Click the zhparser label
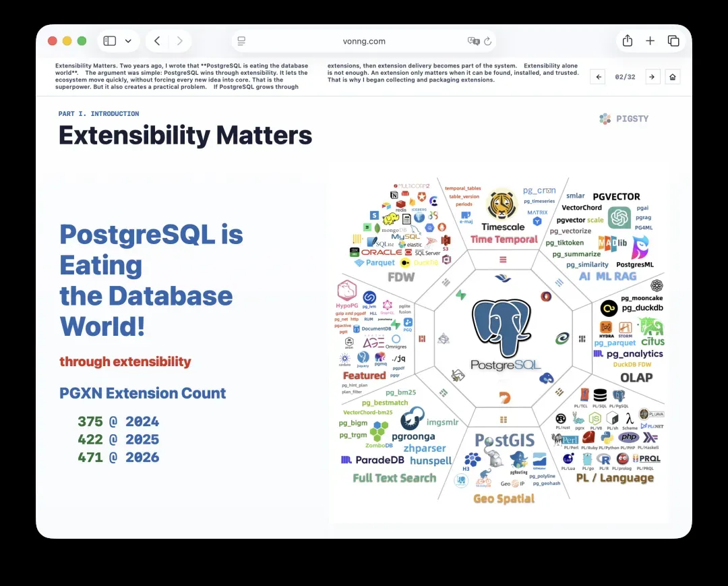This screenshot has width=728, height=586. 425,448
